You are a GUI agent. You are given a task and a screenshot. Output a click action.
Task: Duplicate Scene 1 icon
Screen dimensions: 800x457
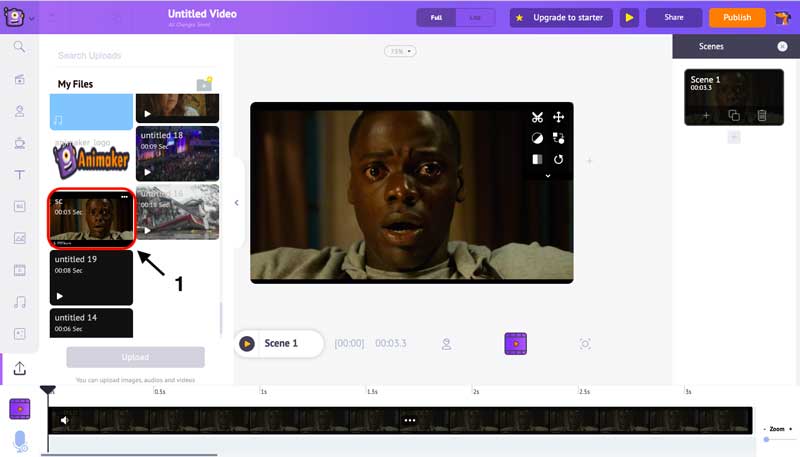(x=734, y=116)
